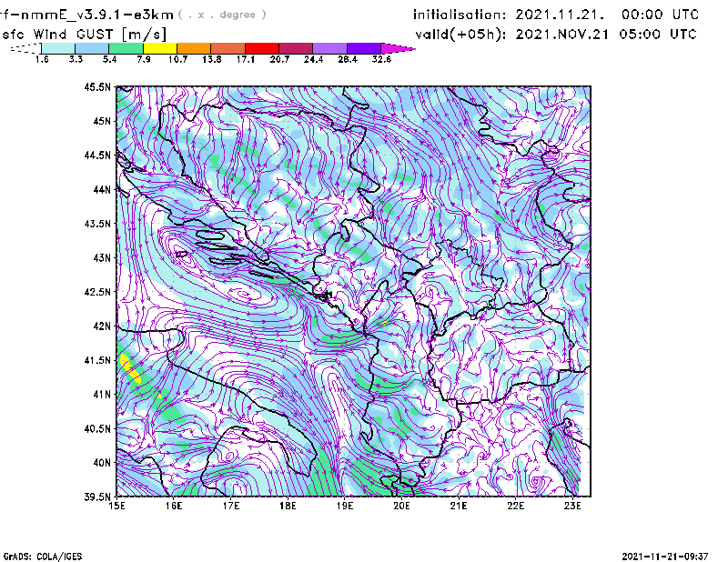Click the 32.6 colorbar value label

pyautogui.click(x=381, y=59)
